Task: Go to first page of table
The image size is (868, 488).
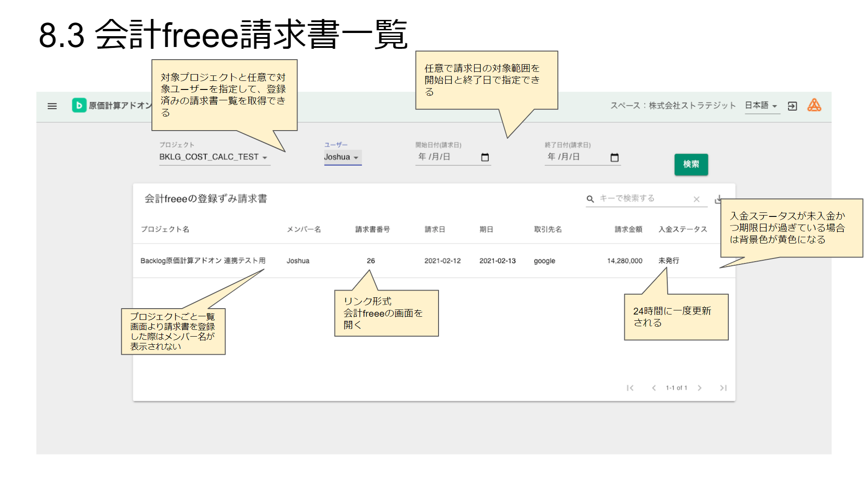Action: (630, 388)
